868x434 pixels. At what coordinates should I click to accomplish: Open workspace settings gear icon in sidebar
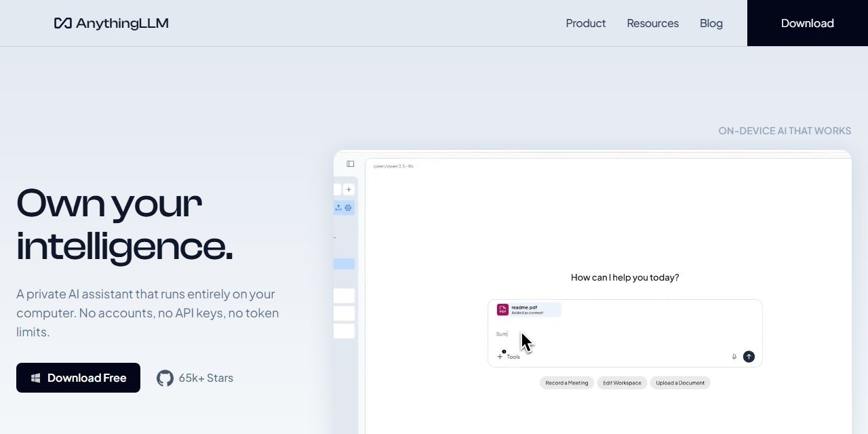[349, 208]
